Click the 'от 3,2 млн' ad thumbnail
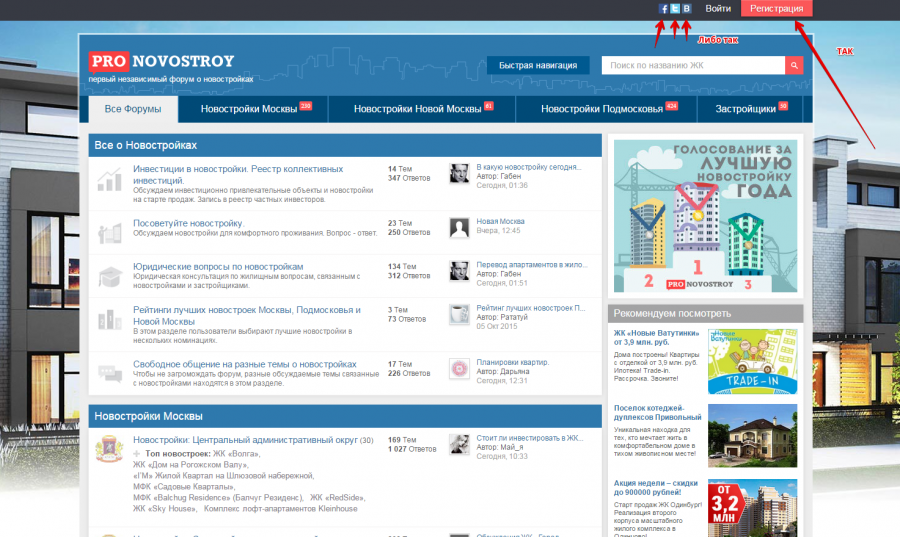 pos(752,508)
